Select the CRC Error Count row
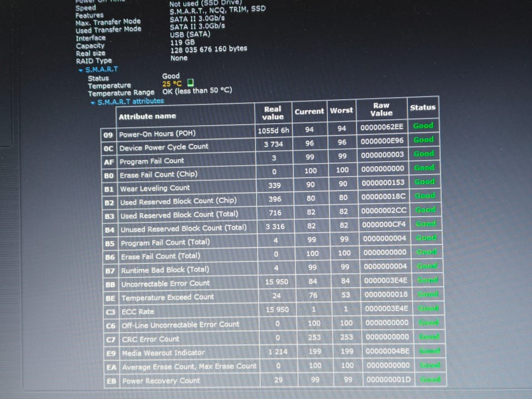Viewport: 532px width, 399px height. 275,338
